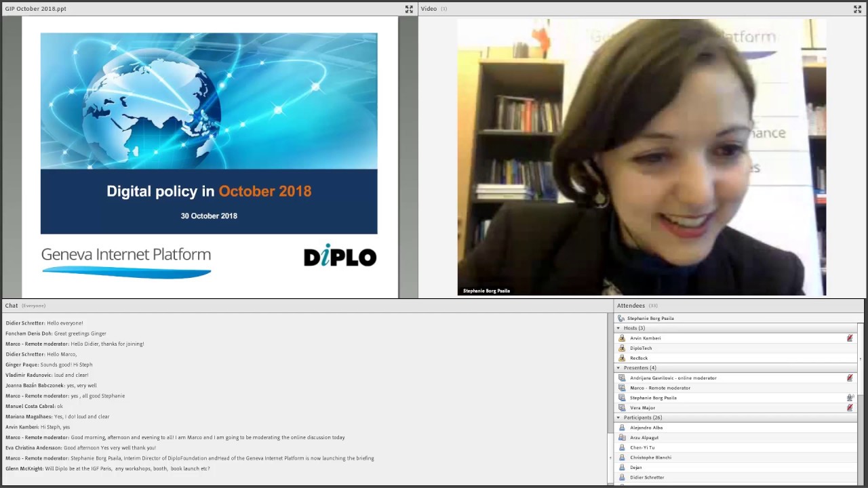Click the participant icon beside Christophe Blanchi
The image size is (868, 488).
(622, 457)
